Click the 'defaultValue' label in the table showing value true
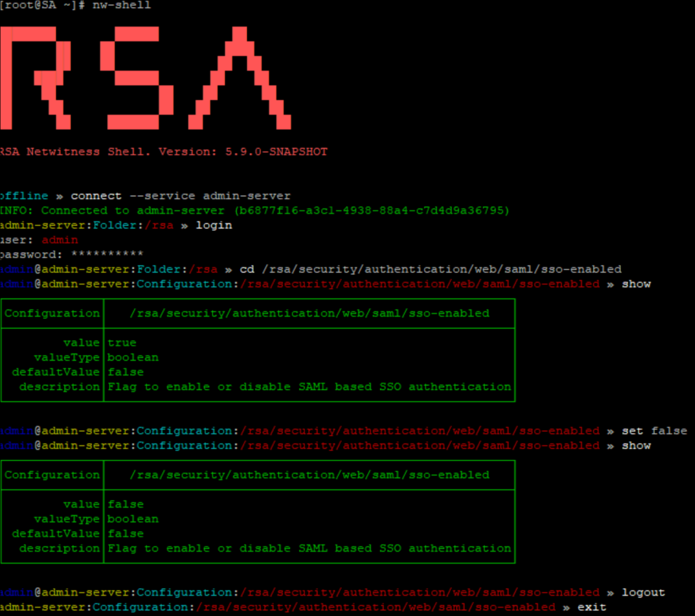Image resolution: width=695 pixels, height=616 pixels. 56,372
